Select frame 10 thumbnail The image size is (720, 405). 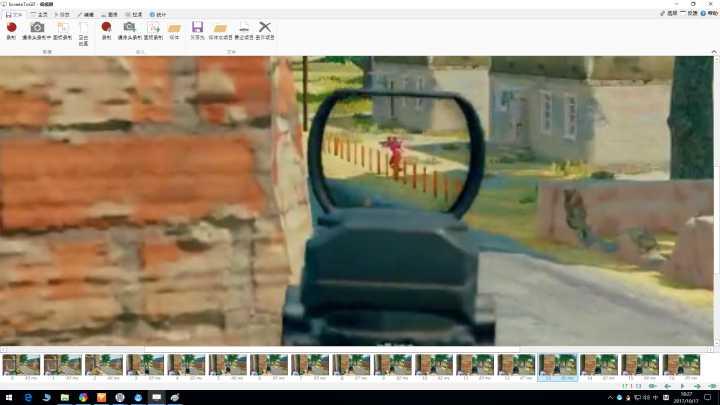pyautogui.click(x=433, y=367)
